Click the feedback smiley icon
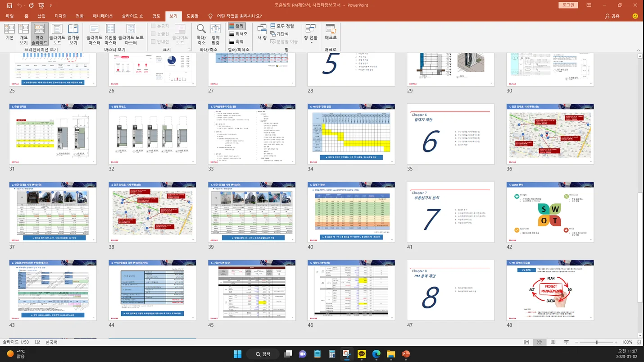 [x=635, y=16]
